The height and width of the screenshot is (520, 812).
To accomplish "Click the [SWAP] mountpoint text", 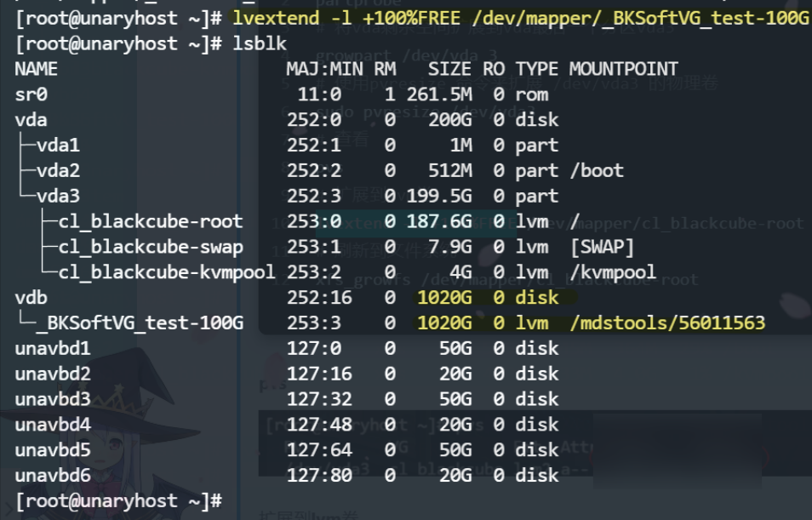I will (601, 247).
